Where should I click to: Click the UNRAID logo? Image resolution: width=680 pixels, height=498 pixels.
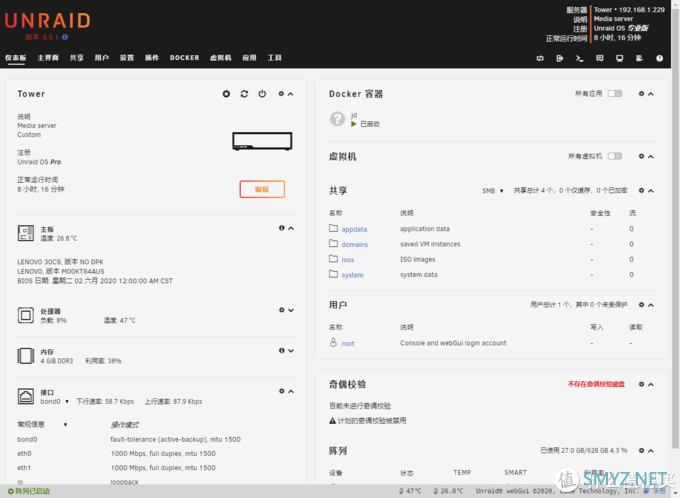[x=48, y=21]
